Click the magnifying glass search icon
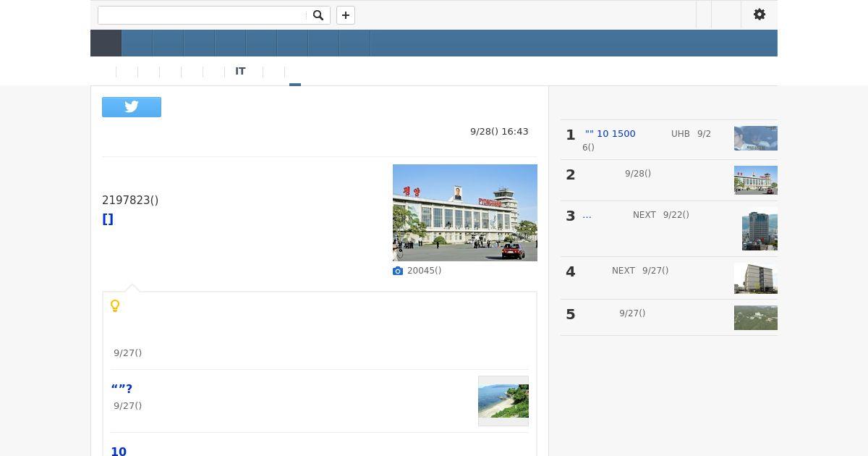Screen dimensions: 868x456 (x=318, y=15)
